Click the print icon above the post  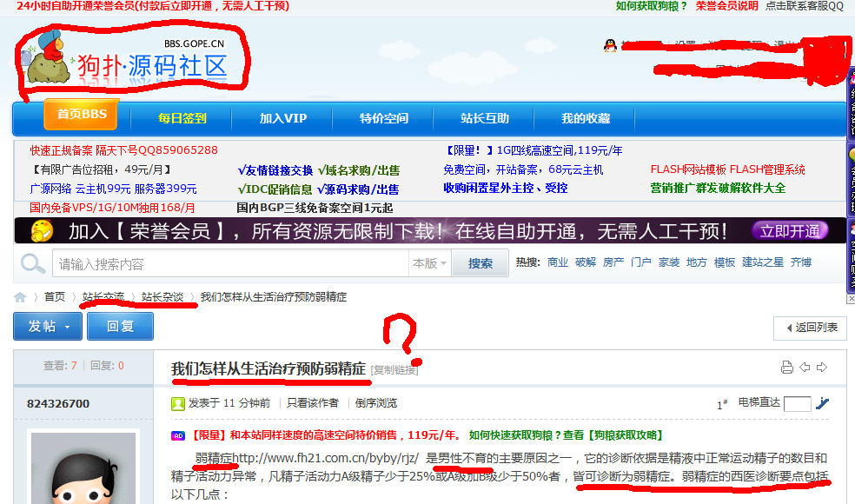click(787, 367)
